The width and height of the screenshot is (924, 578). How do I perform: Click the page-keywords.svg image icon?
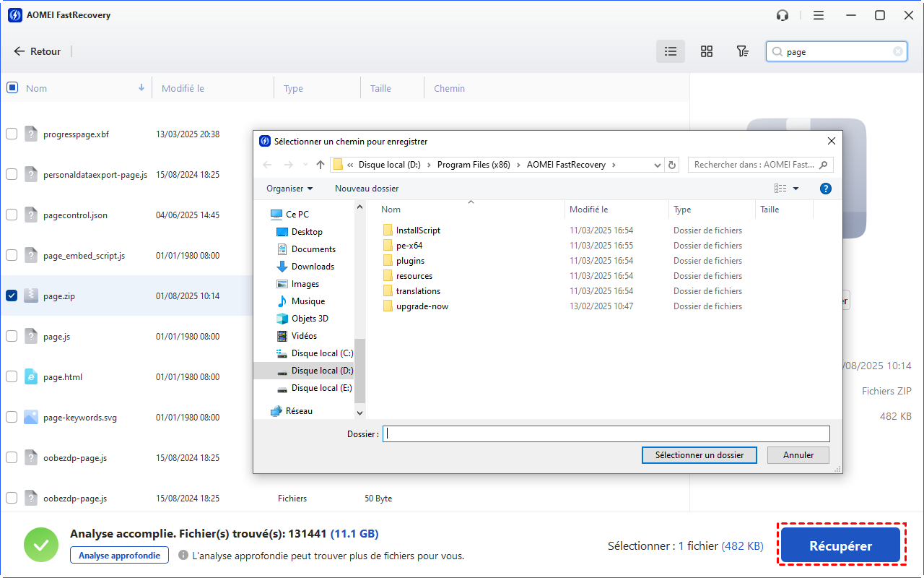click(30, 417)
